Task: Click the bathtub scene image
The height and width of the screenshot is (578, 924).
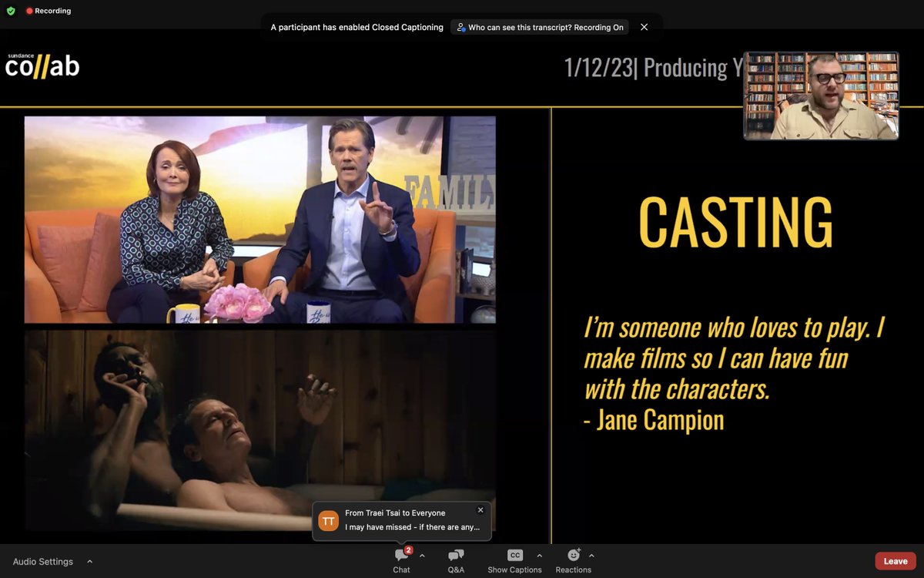Action: coord(260,431)
